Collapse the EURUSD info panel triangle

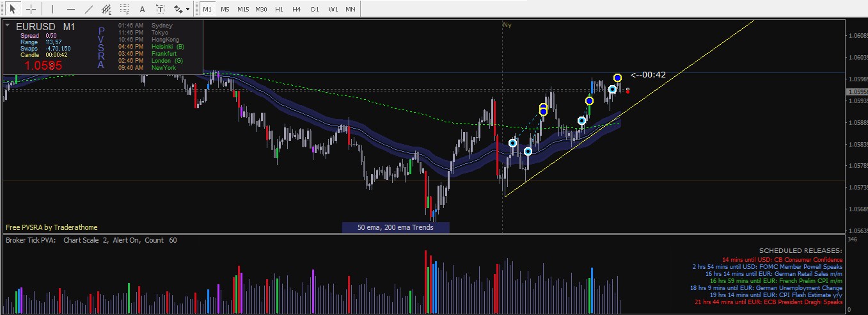[x=8, y=25]
